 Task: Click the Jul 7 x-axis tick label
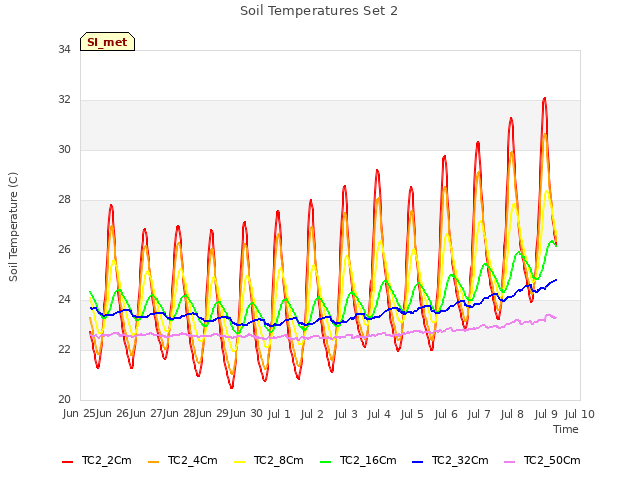[479, 414]
